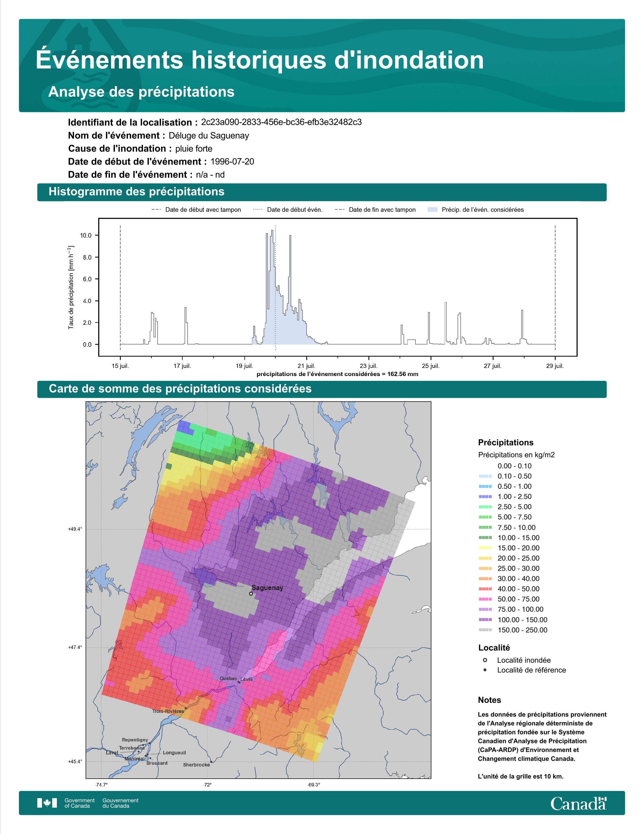Click 'Government of Canada' footer text
The image size is (644, 834).
point(79,803)
